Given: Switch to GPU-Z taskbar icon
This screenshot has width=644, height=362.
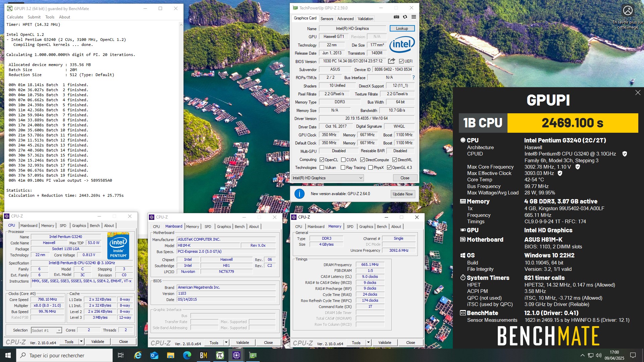Looking at the screenshot, I should pos(253,355).
